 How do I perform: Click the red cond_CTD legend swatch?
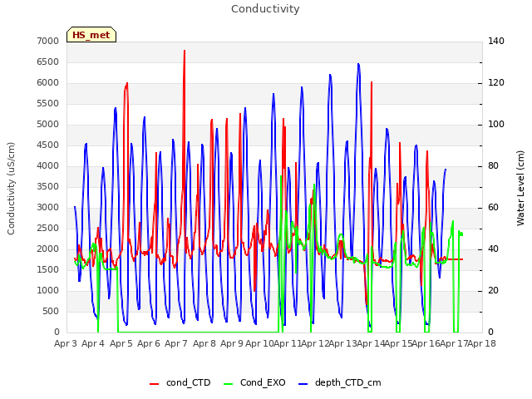click(154, 384)
